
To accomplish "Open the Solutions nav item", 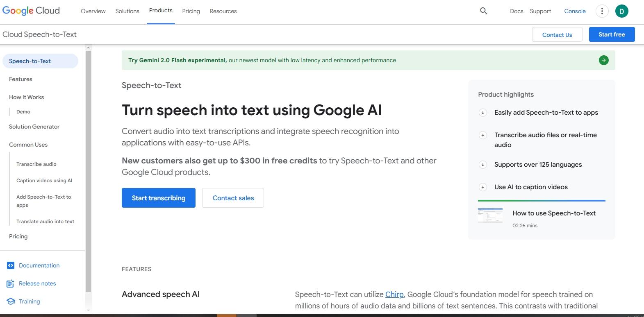I will point(127,11).
